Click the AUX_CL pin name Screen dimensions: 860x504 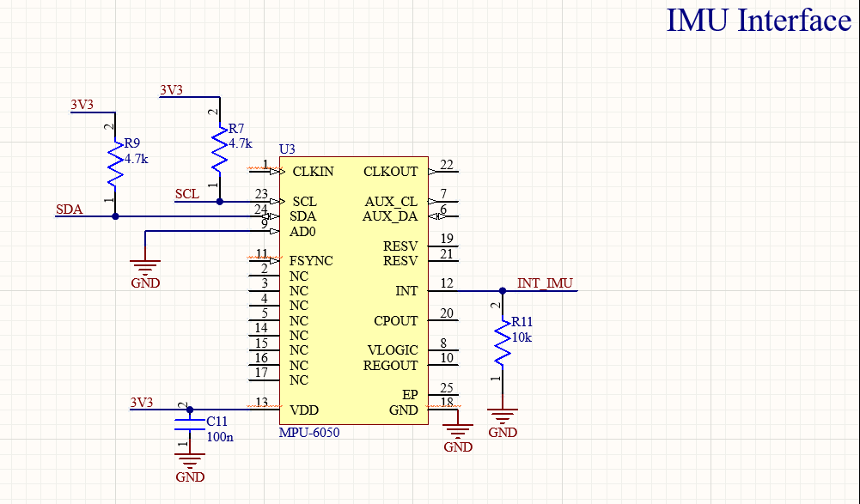pos(391,202)
